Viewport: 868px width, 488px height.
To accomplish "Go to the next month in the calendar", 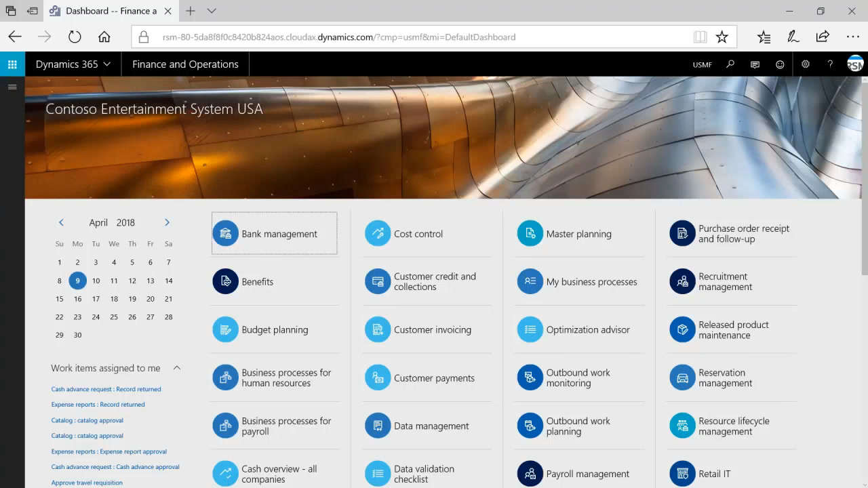I will [x=167, y=222].
